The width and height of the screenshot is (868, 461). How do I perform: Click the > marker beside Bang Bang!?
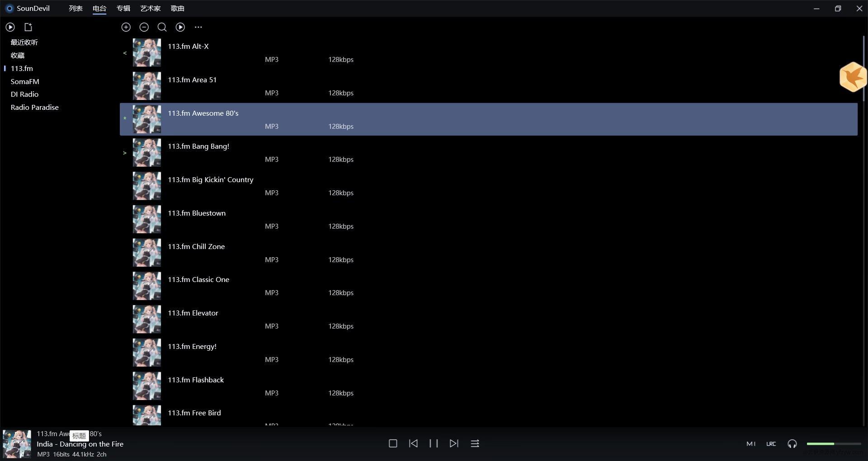pyautogui.click(x=125, y=153)
